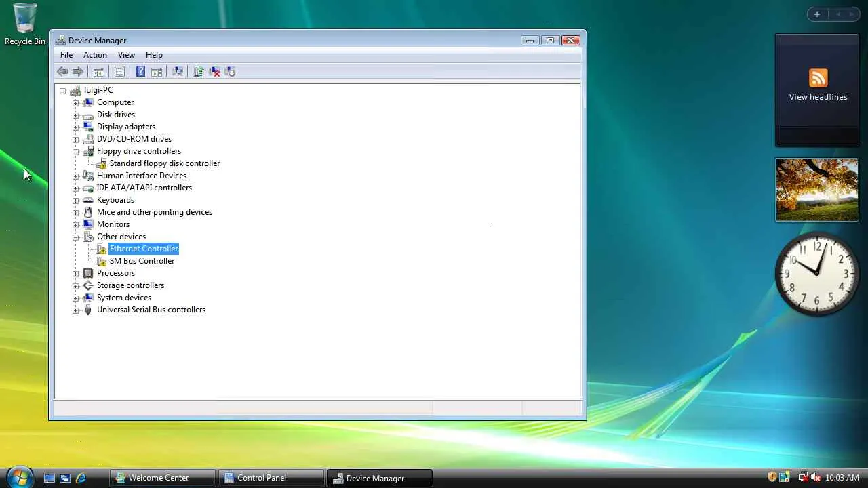868x488 pixels.
Task: Expand the Keyboards category
Action: point(75,201)
